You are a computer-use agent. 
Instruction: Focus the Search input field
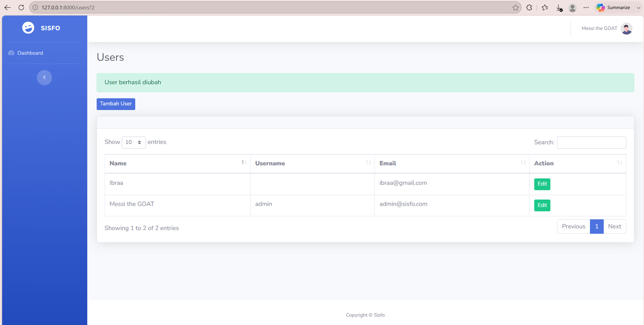pyautogui.click(x=591, y=142)
